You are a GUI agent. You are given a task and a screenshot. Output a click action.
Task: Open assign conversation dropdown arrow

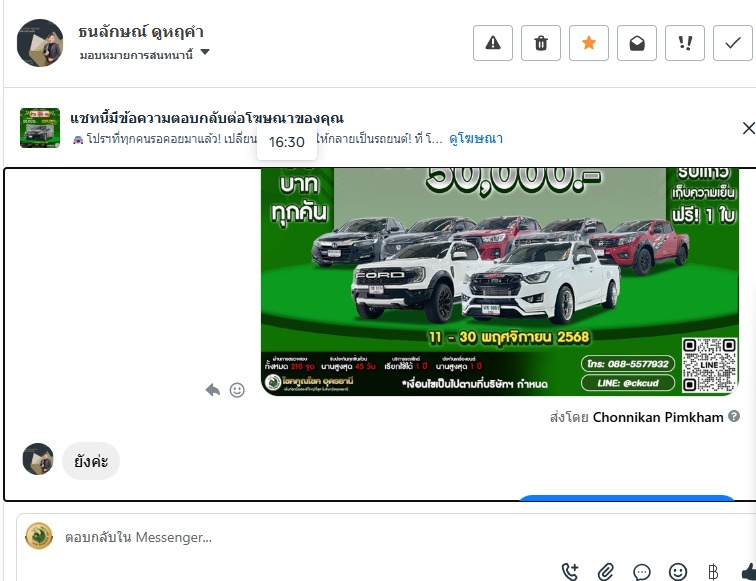click(205, 52)
